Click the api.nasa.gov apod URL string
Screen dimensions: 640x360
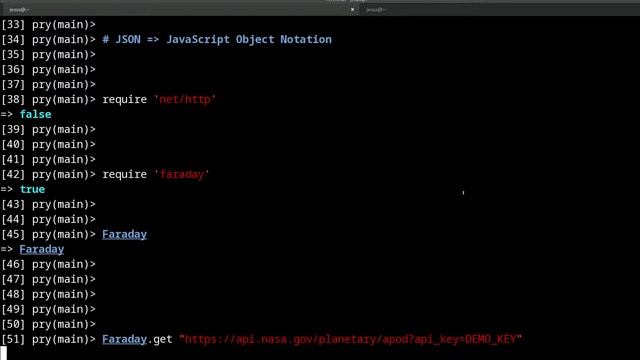tap(351, 339)
